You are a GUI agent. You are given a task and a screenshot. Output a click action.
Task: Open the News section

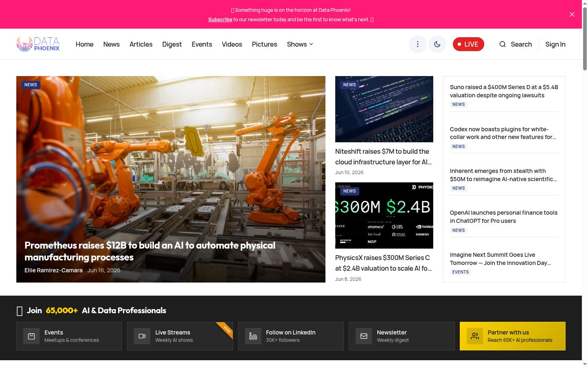point(111,44)
